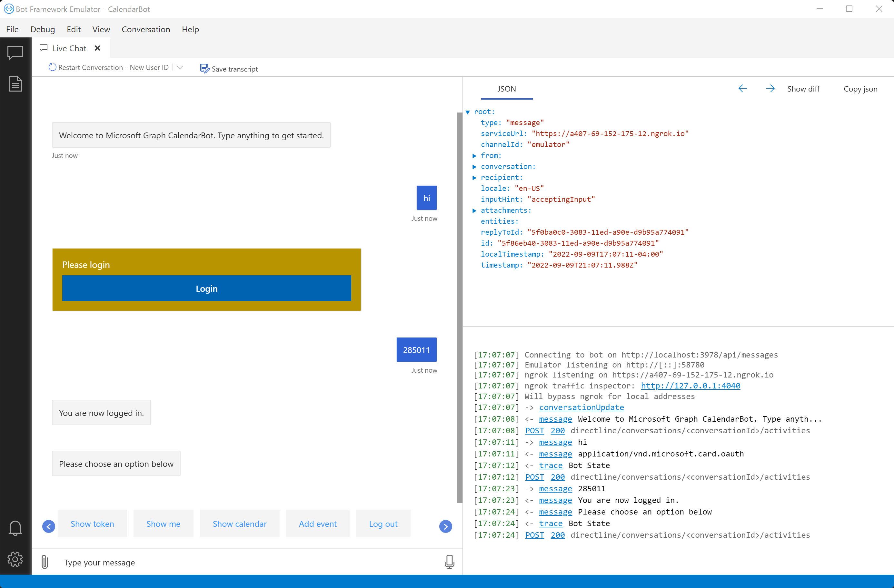Expand the from: node in JSON
This screenshot has width=894, height=588.
474,155
